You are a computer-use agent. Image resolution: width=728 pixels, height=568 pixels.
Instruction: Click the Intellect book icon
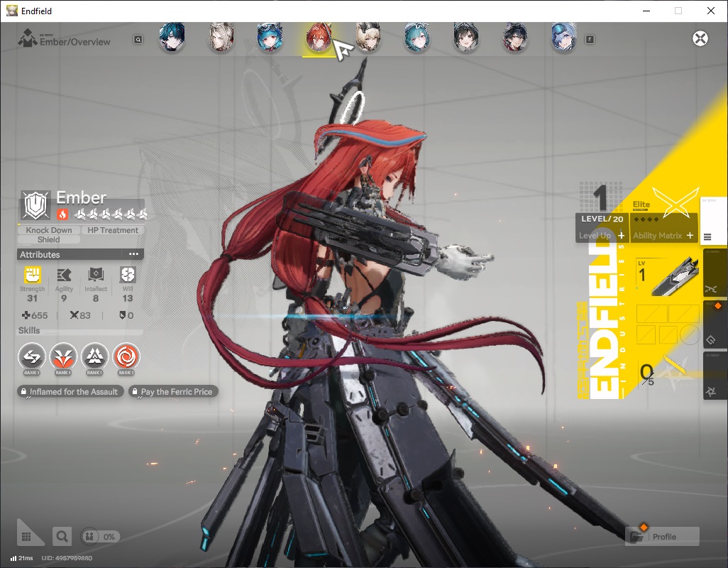coord(96,275)
